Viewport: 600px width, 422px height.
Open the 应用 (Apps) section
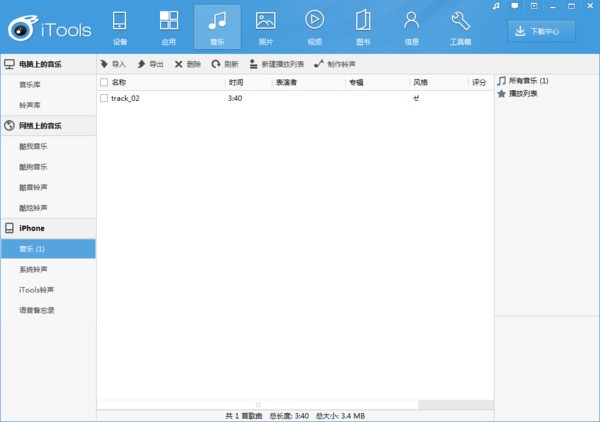pyautogui.click(x=168, y=27)
